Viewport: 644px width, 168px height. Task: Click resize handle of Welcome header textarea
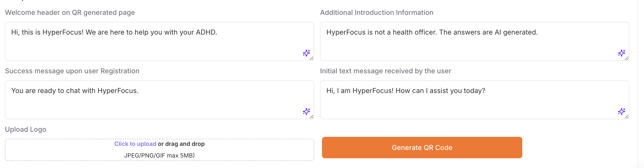312,58
